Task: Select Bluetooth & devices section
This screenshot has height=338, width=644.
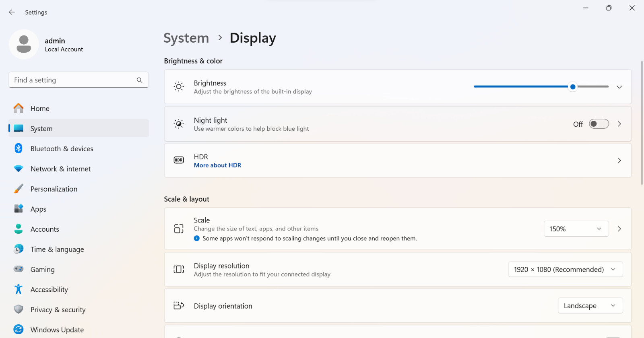Action: [78, 148]
